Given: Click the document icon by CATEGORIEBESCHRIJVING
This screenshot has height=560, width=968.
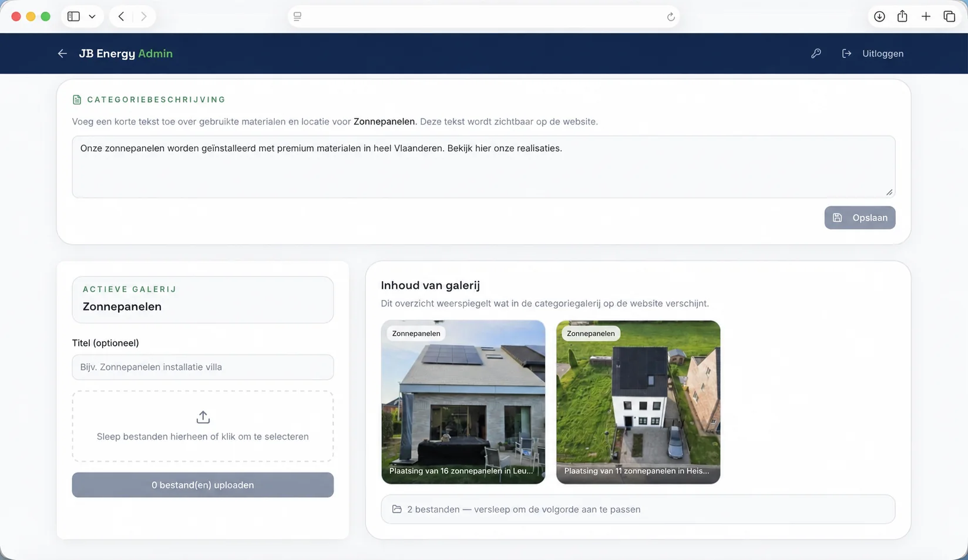Looking at the screenshot, I should point(77,100).
